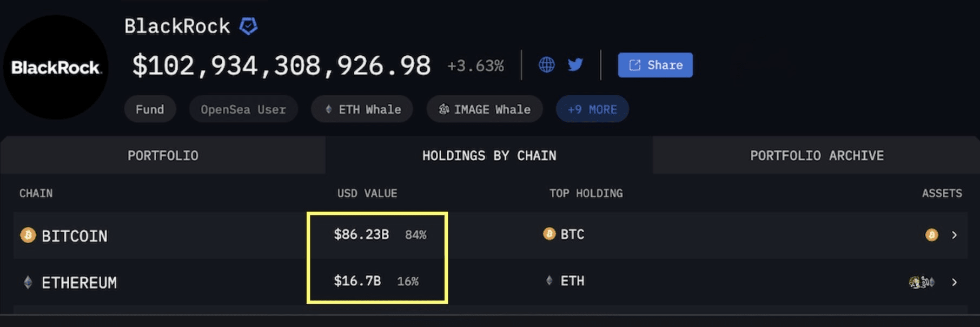Image resolution: width=980 pixels, height=327 pixels.
Task: Click the BlackRock verified badge icon
Action: pyautogui.click(x=248, y=26)
